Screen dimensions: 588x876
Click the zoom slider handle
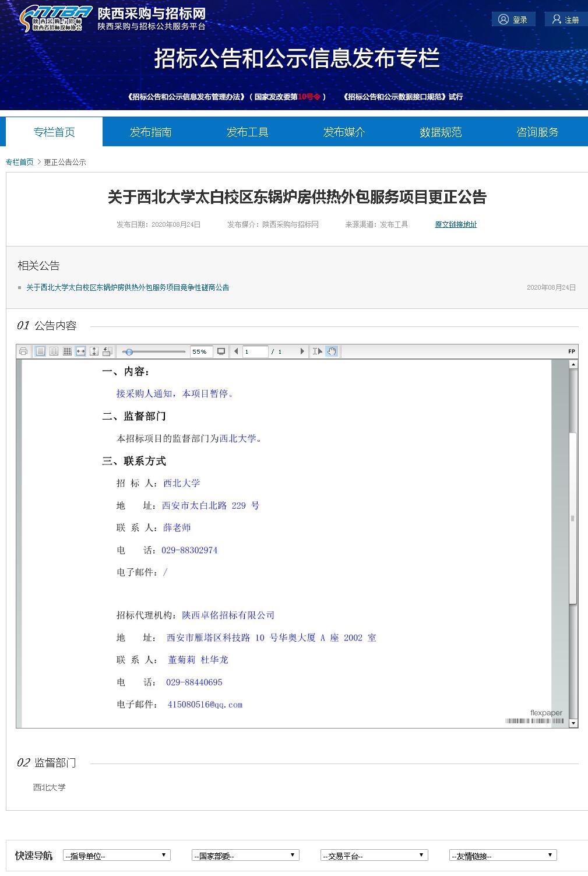[x=129, y=351]
